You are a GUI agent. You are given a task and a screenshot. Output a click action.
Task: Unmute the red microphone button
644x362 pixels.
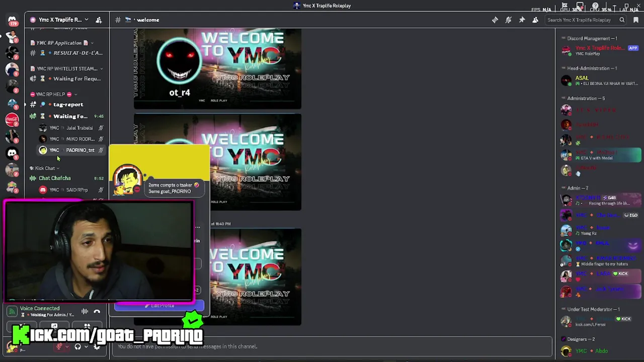coord(59,346)
